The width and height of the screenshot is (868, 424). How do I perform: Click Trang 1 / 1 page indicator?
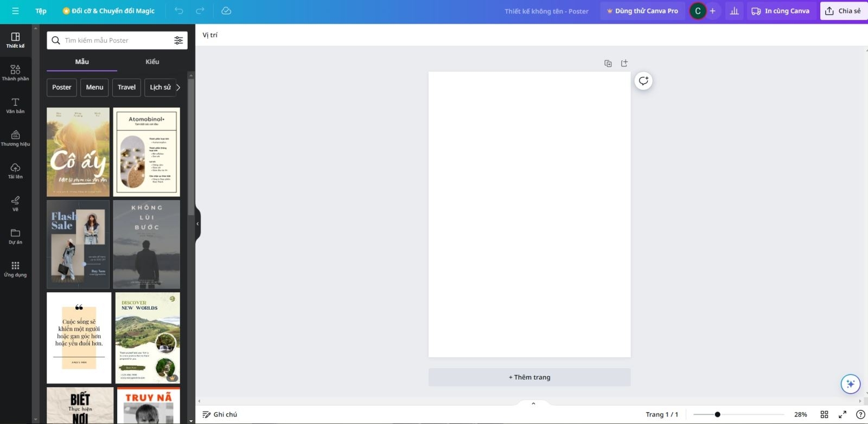[662, 414]
